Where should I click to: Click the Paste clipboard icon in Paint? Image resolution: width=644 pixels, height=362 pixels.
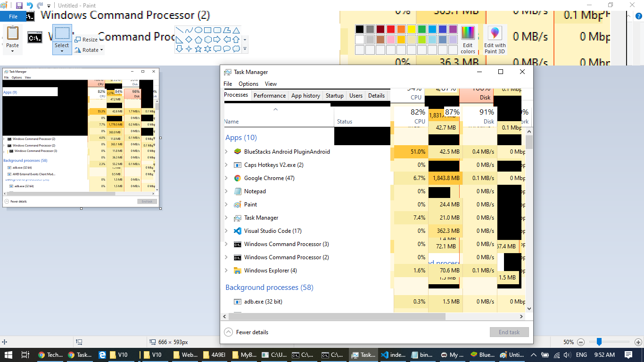click(x=13, y=33)
